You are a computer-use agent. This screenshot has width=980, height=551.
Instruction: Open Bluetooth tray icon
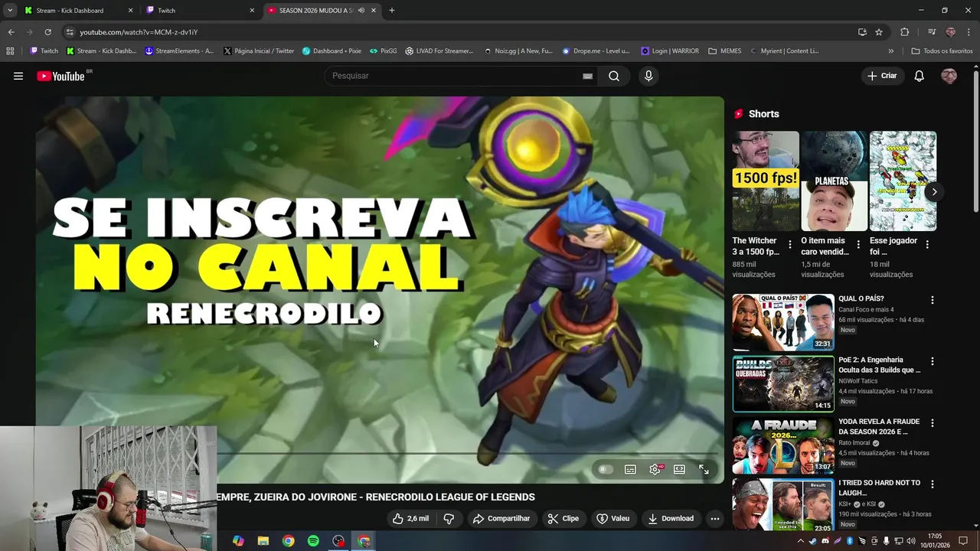tap(849, 541)
